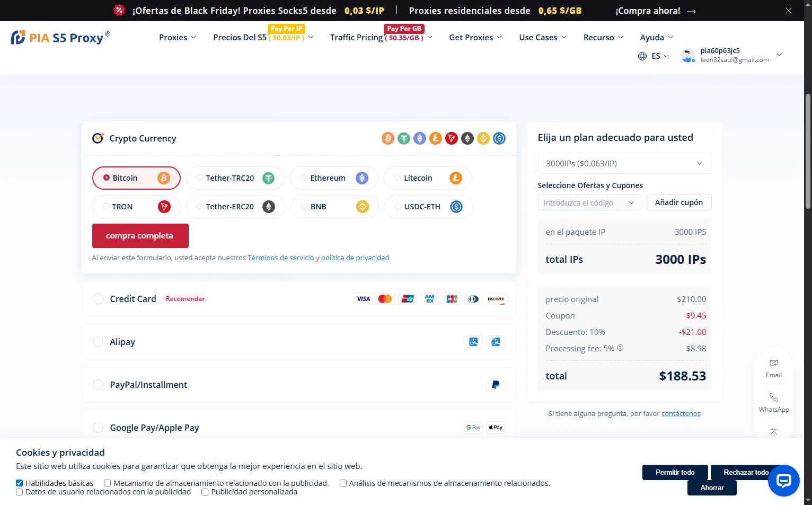Open the Get Proxies menu
812x505 pixels.
point(475,37)
